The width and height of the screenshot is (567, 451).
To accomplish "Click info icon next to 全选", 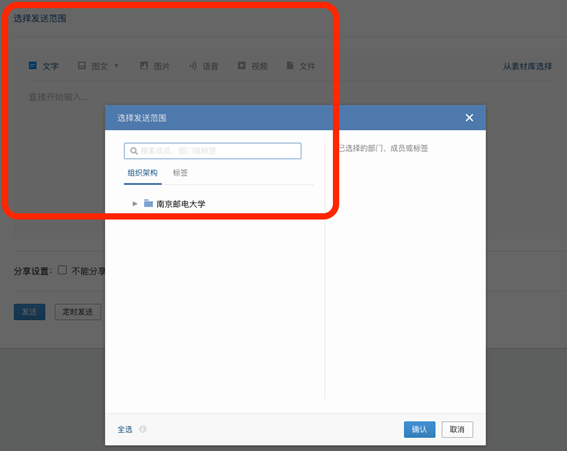I will coord(143,429).
